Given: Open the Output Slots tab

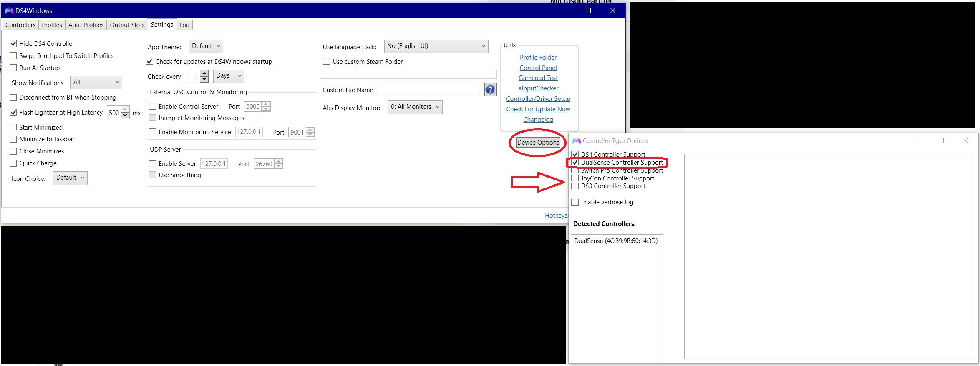Looking at the screenshot, I should coord(127,25).
